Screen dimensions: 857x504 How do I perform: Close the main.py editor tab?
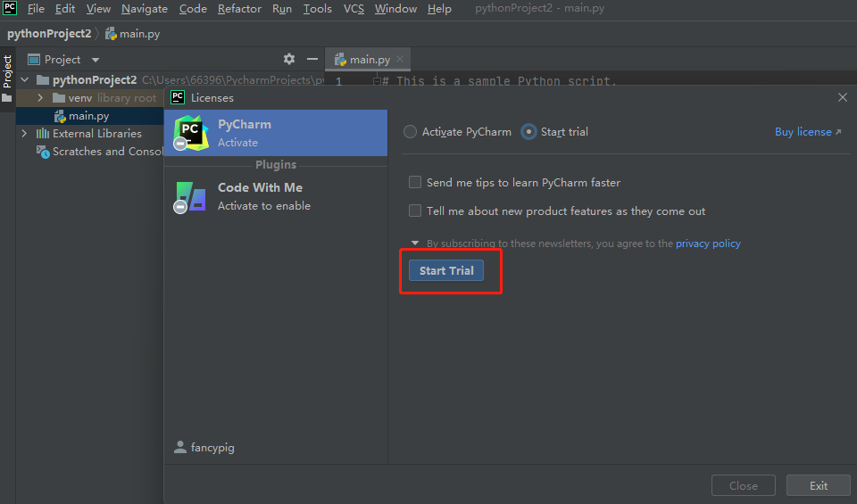[x=400, y=59]
